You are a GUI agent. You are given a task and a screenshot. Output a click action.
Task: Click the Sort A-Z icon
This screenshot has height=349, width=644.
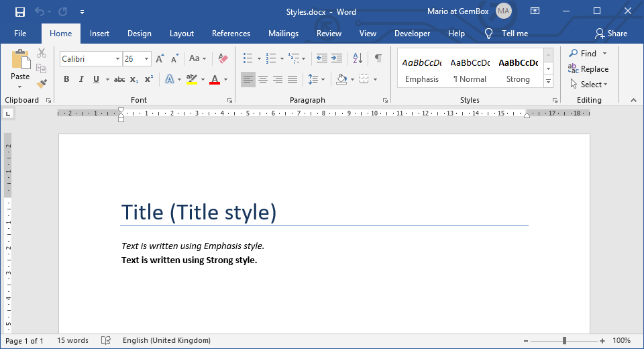(x=358, y=58)
